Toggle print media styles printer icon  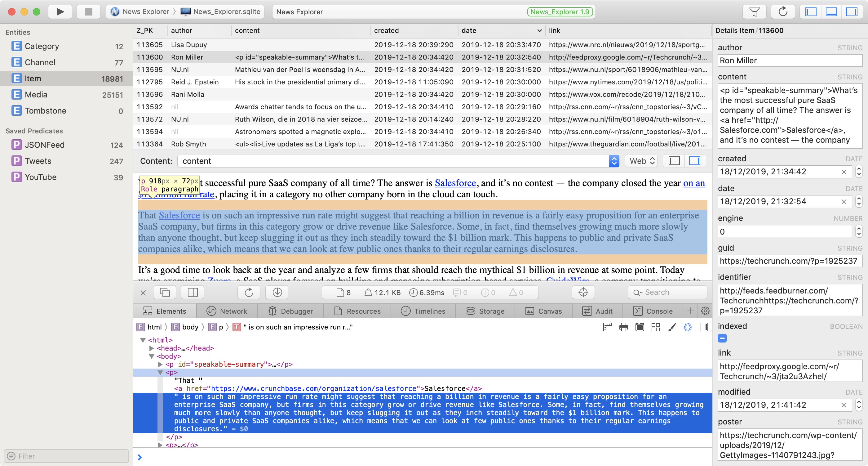(623, 327)
